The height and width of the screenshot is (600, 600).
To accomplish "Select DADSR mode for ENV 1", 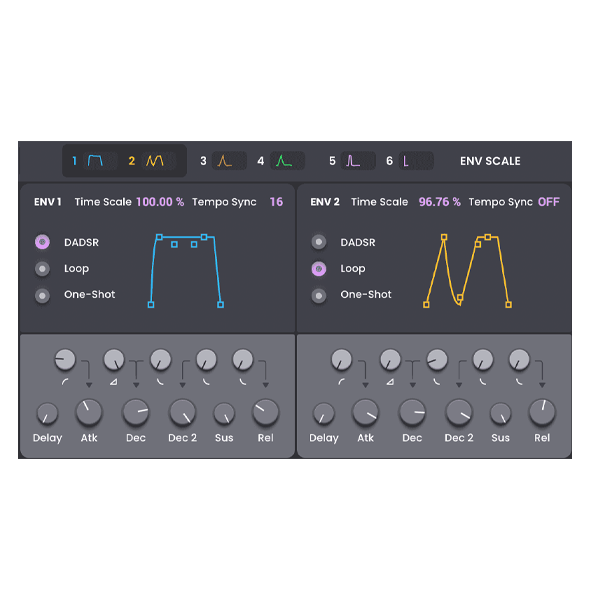I will (42, 242).
